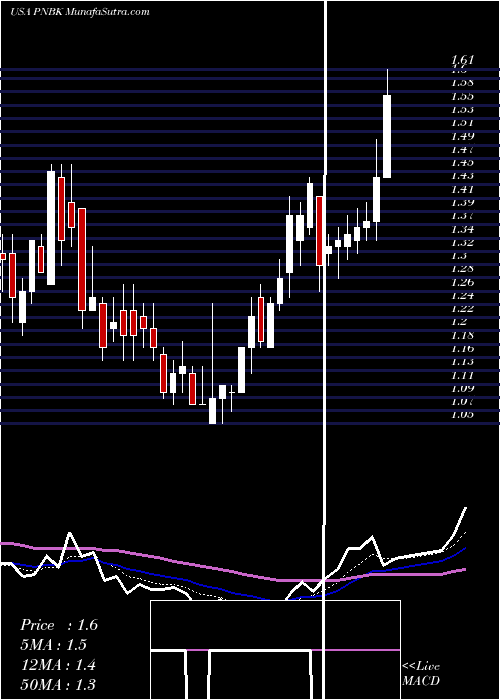Click the 1.07 price axis label

click(x=462, y=402)
